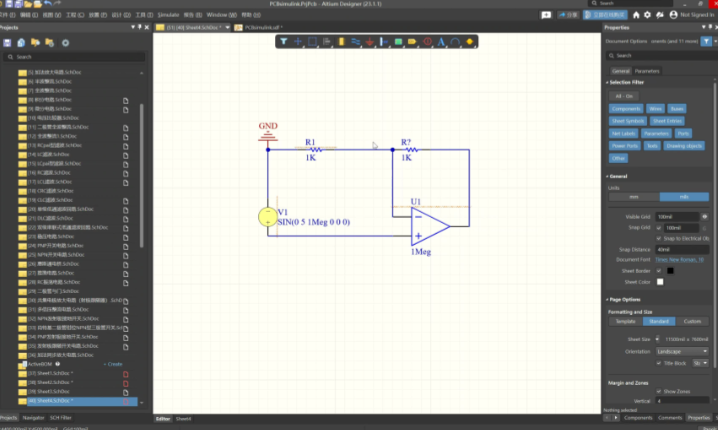Switch to the Parameters tab
The height and width of the screenshot is (430, 718).
647,71
